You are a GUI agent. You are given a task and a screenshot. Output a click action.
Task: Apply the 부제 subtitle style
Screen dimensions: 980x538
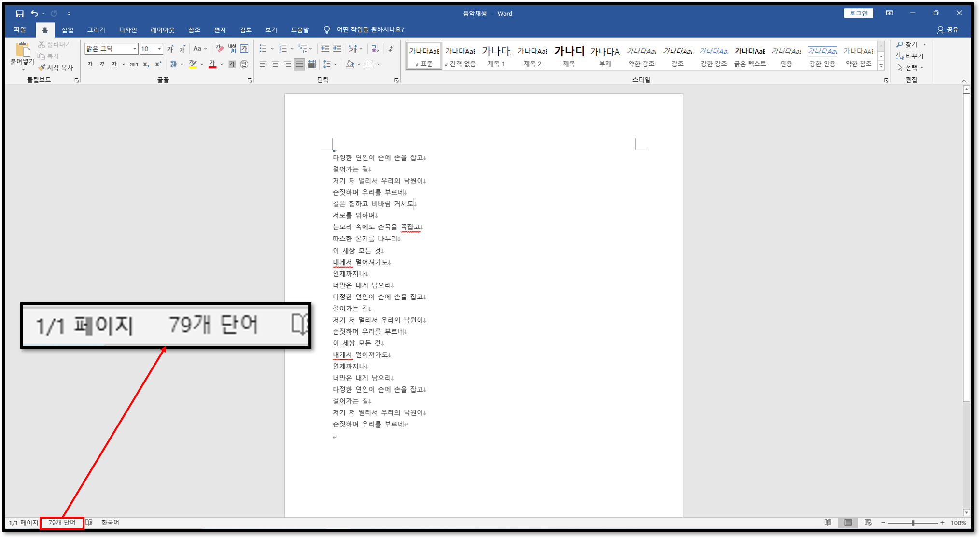[605, 56]
